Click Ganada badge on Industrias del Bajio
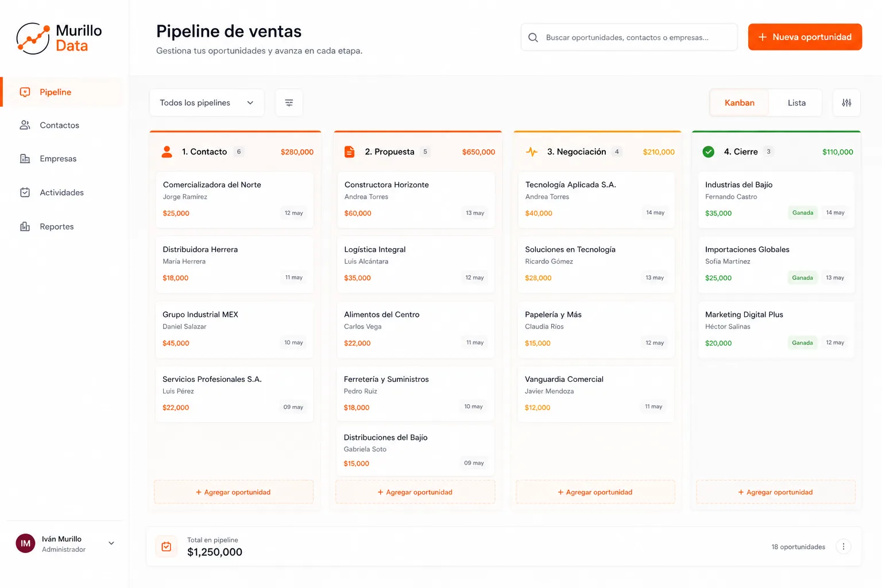 click(x=803, y=213)
